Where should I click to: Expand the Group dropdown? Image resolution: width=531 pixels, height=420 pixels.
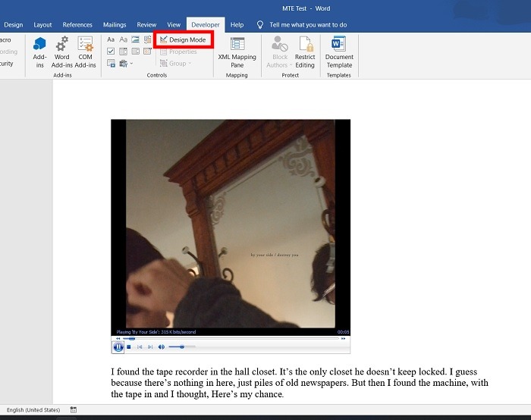[x=176, y=63]
